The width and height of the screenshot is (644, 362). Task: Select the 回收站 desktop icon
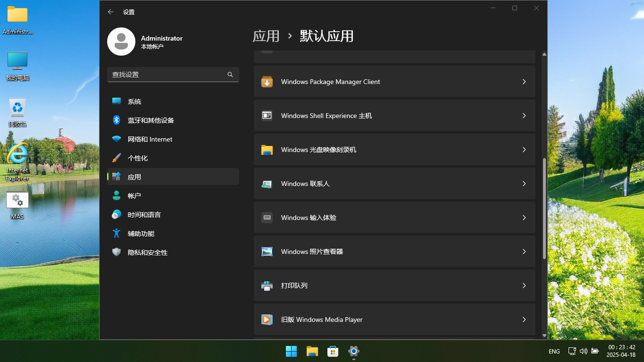17,112
